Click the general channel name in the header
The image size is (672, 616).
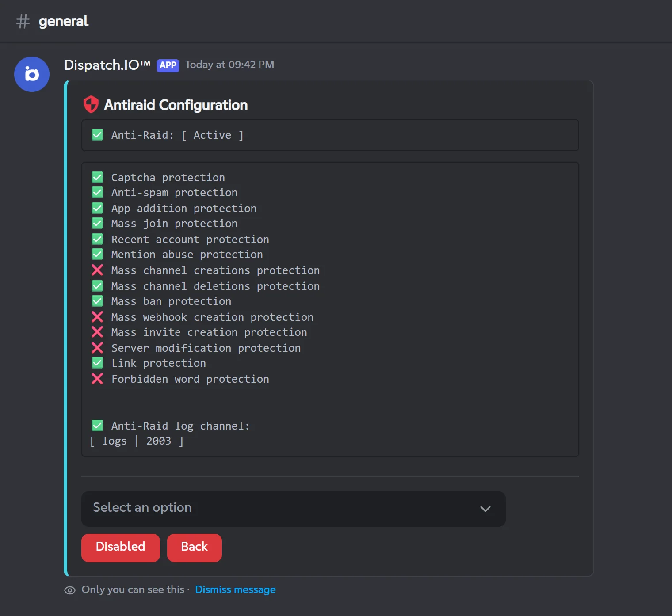(64, 21)
